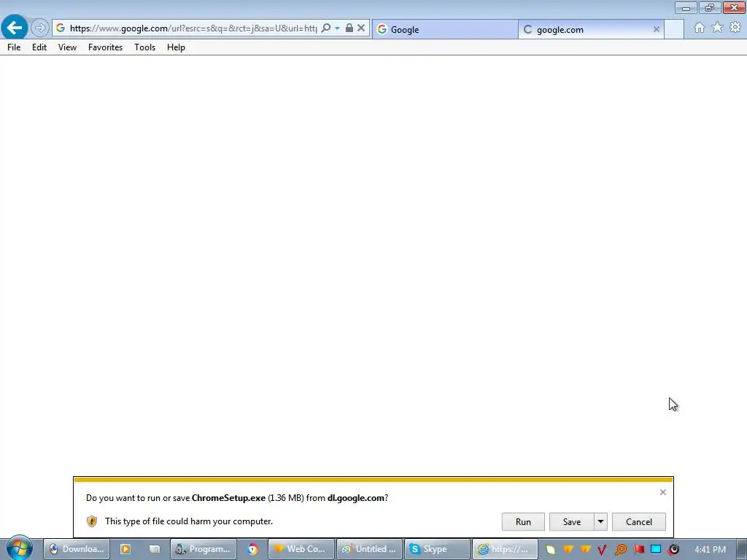Open the Chrome taskbar icon
The width and height of the screenshot is (747, 560).
[x=252, y=549]
